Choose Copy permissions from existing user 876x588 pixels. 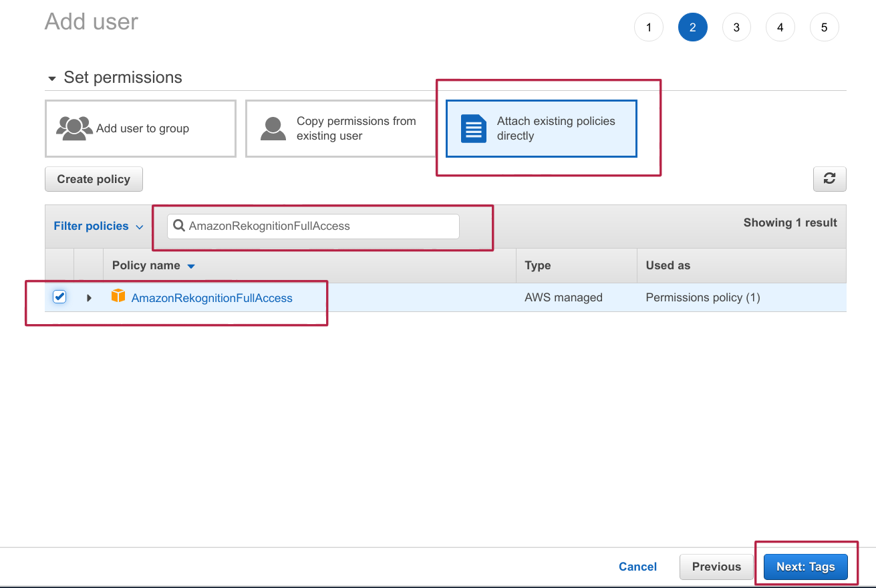pyautogui.click(x=341, y=128)
